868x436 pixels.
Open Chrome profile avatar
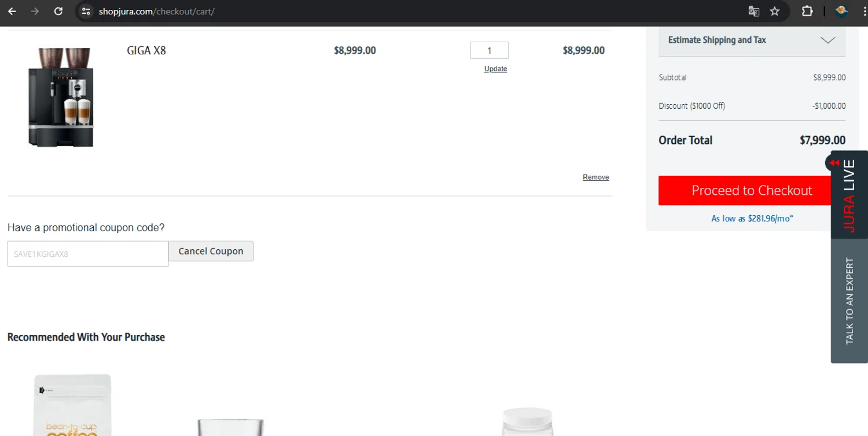coord(842,11)
